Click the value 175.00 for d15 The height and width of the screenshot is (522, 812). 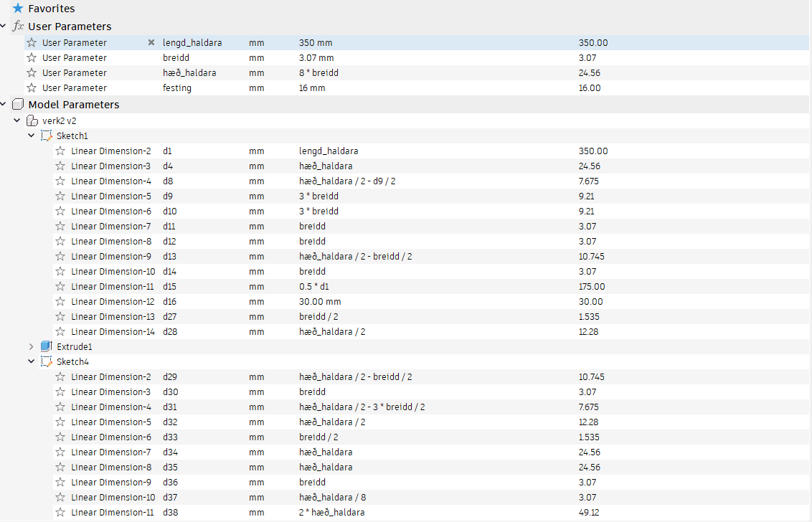coord(591,286)
